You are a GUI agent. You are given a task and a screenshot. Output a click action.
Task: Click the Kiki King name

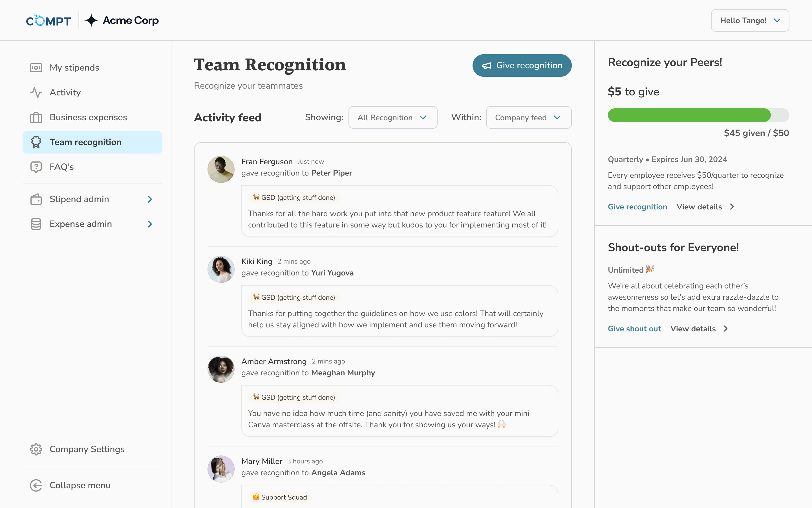tap(257, 261)
